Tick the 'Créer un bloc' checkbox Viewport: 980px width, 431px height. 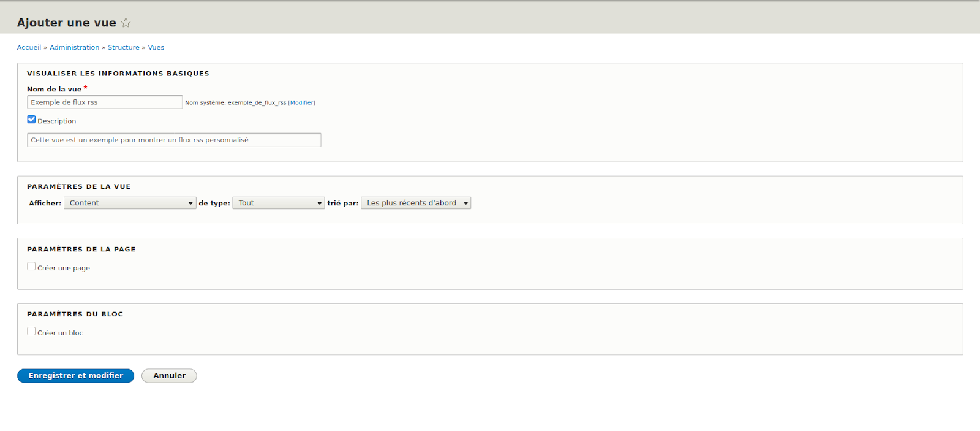31,332
